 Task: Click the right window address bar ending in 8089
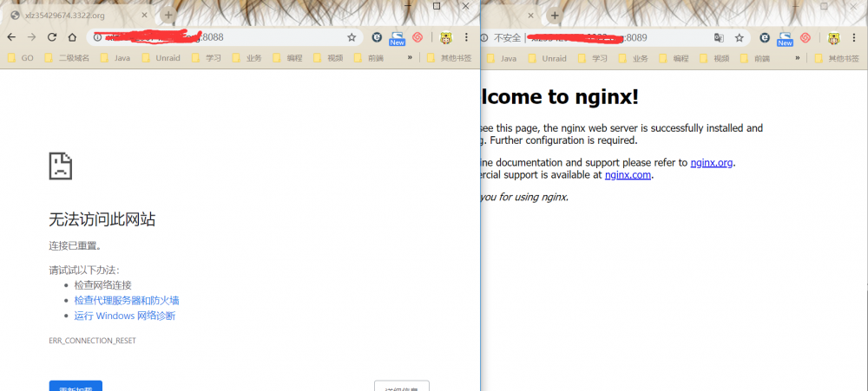pyautogui.click(x=617, y=38)
